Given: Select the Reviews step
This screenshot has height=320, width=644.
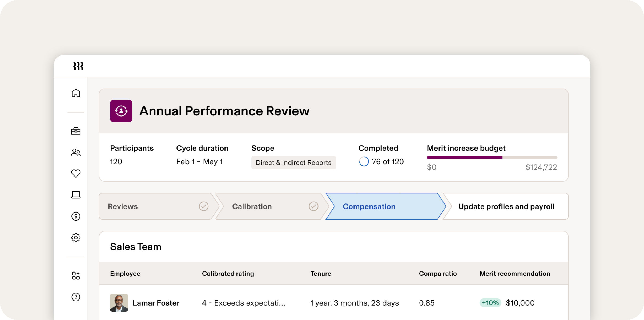Looking at the screenshot, I should (x=159, y=206).
